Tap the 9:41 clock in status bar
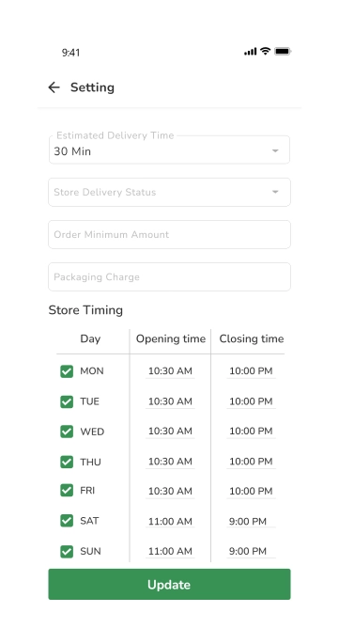 [x=71, y=53]
